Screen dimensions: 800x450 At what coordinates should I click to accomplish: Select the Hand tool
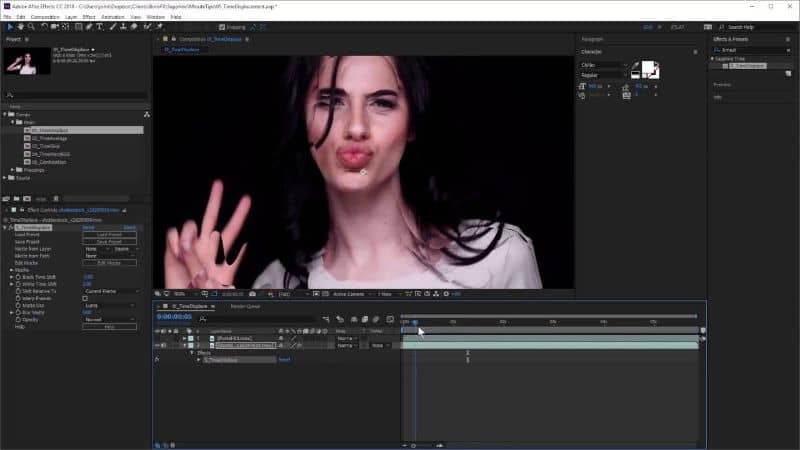coord(21,27)
